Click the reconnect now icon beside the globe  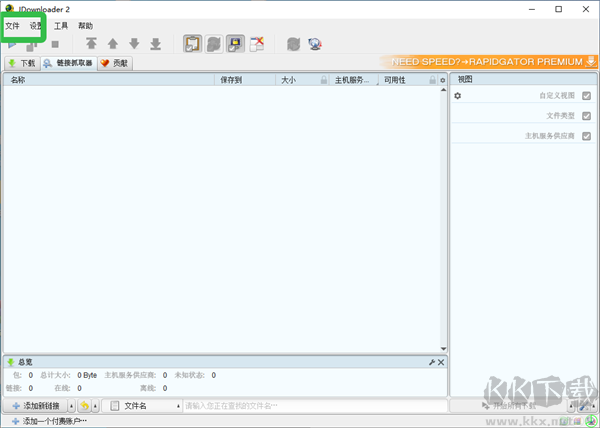click(x=293, y=44)
